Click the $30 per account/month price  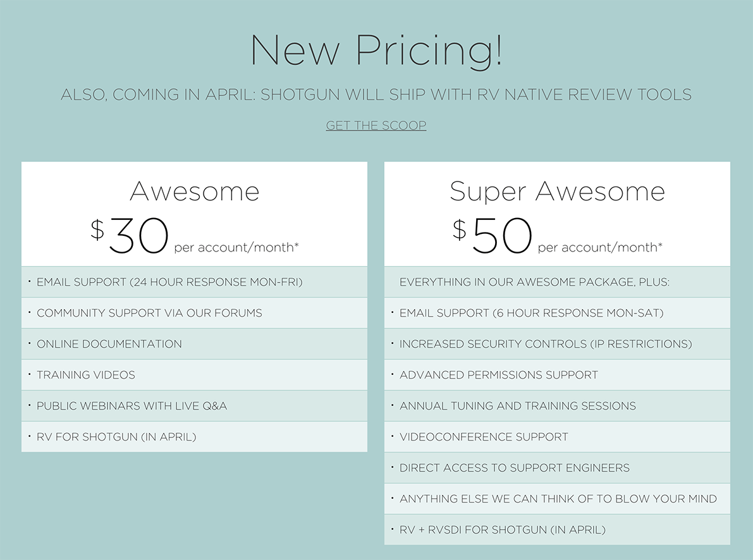(195, 235)
